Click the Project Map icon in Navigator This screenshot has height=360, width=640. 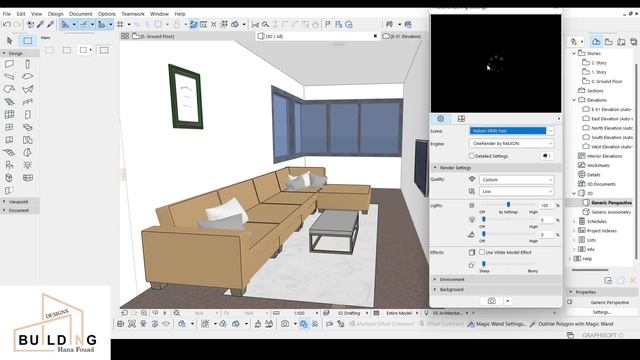(596, 42)
